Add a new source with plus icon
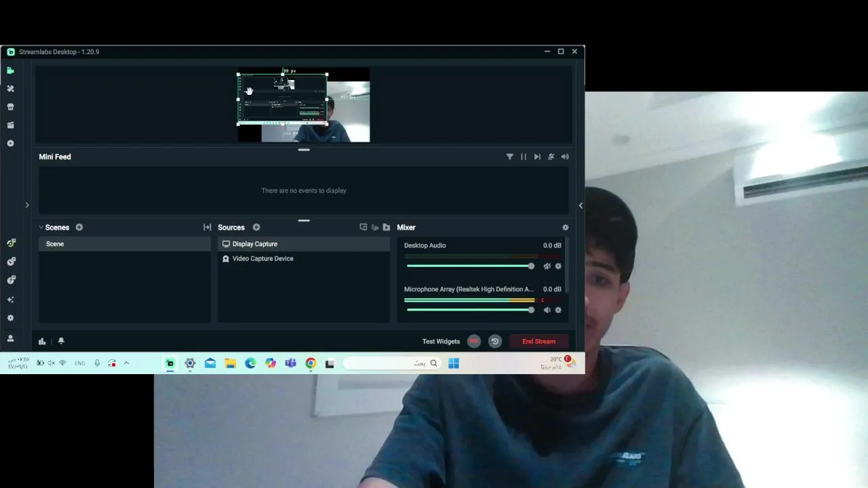The image size is (868, 488). (x=256, y=228)
